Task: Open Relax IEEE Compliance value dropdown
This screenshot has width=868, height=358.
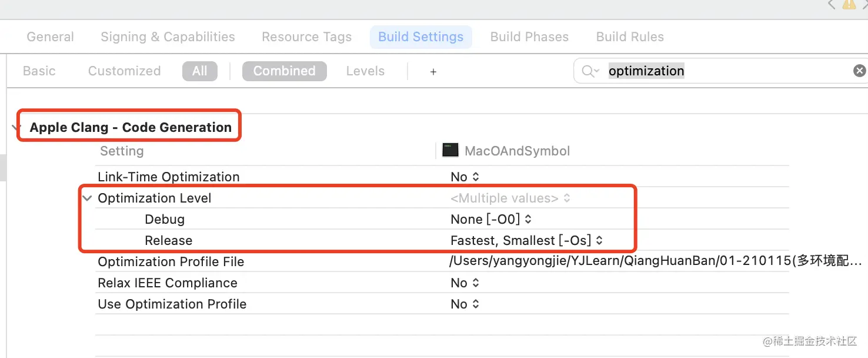Action: pyautogui.click(x=465, y=283)
